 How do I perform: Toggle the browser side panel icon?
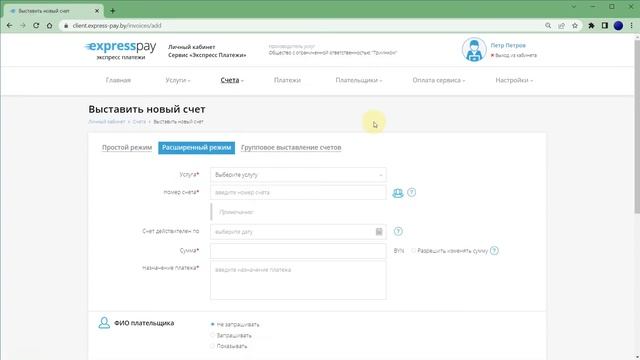604,25
